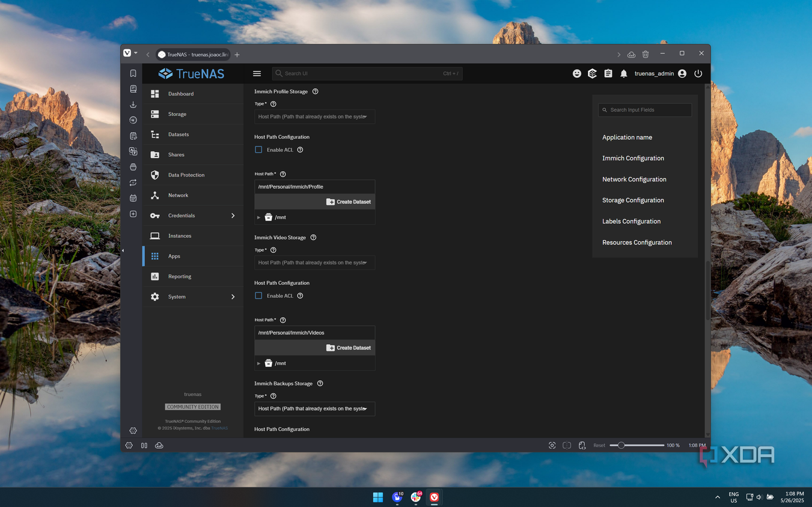Reset the page zoom level
812x507 pixels.
click(x=599, y=445)
